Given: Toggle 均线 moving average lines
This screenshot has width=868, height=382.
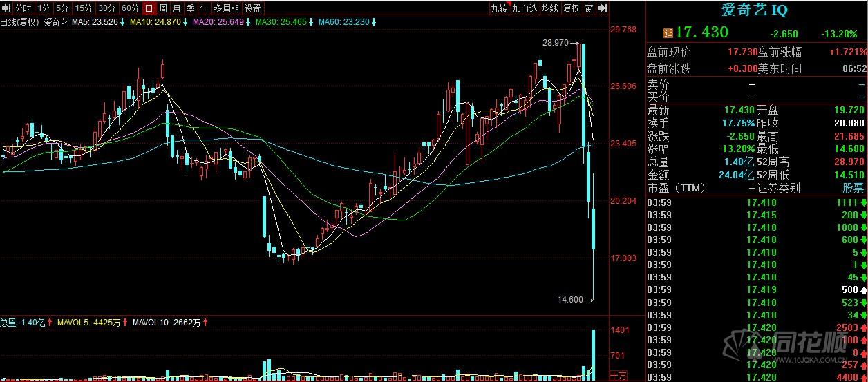Looking at the screenshot, I should (x=549, y=8).
